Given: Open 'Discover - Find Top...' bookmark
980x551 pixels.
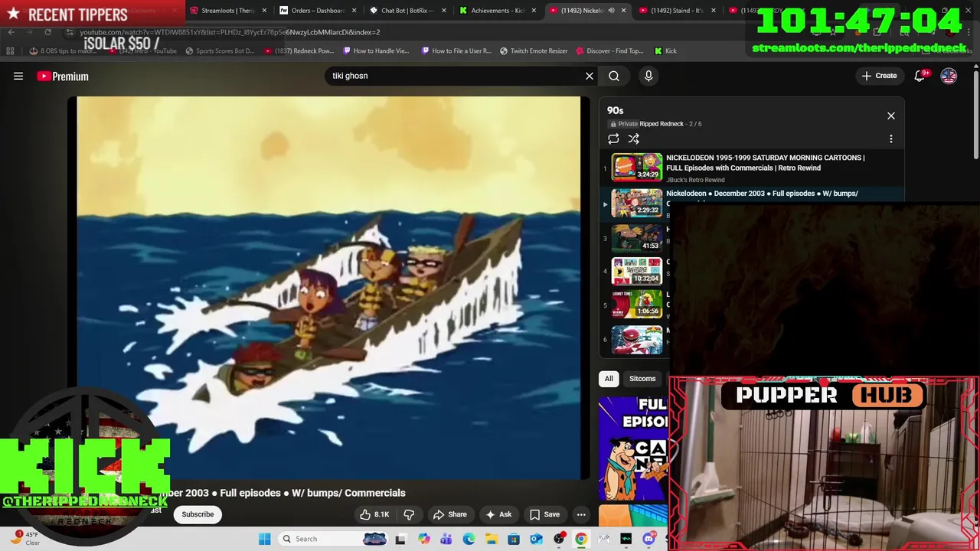Looking at the screenshot, I should click(x=609, y=51).
